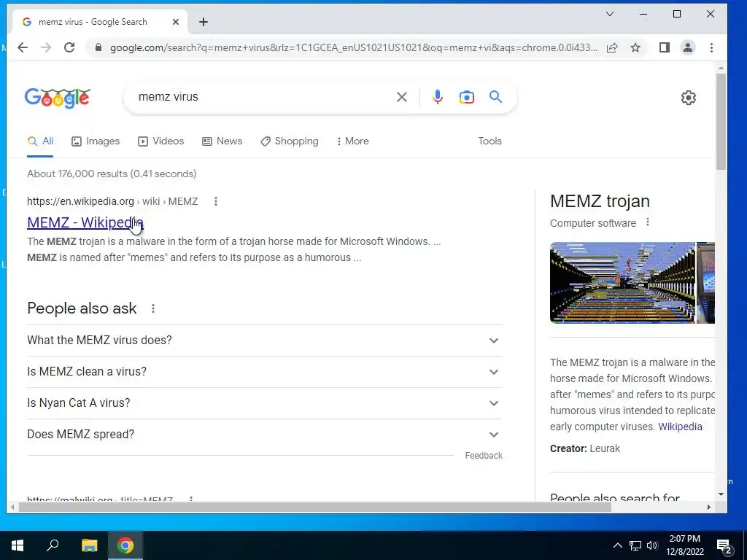
Task: Click the horizontal scrollbar thumb
Action: click(314, 507)
